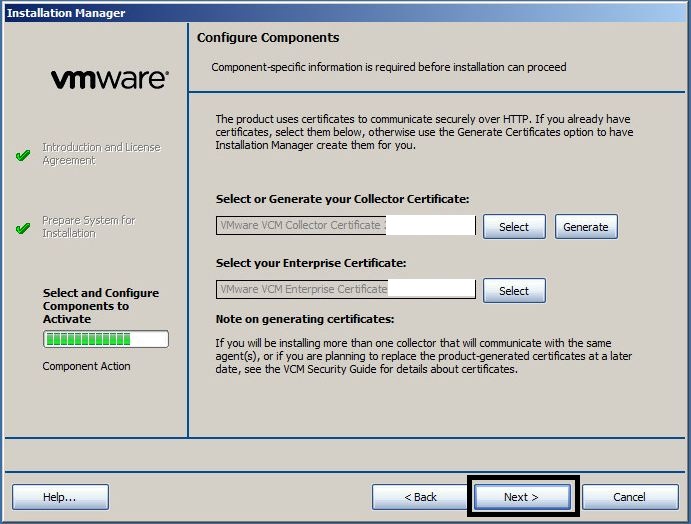
Task: Select the Prepare System for Installation step
Action: pos(88,227)
